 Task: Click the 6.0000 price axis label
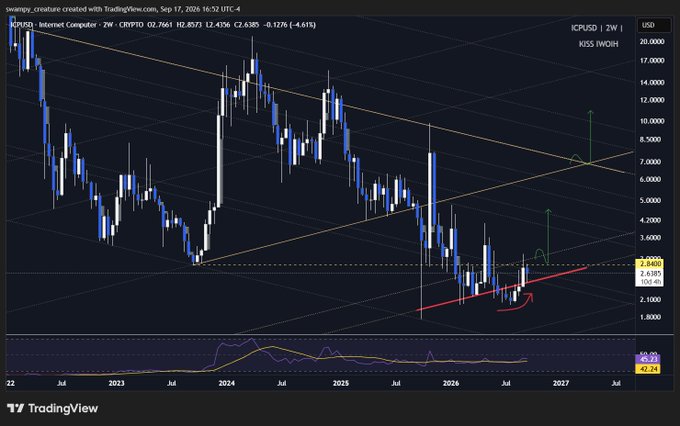tap(652, 179)
